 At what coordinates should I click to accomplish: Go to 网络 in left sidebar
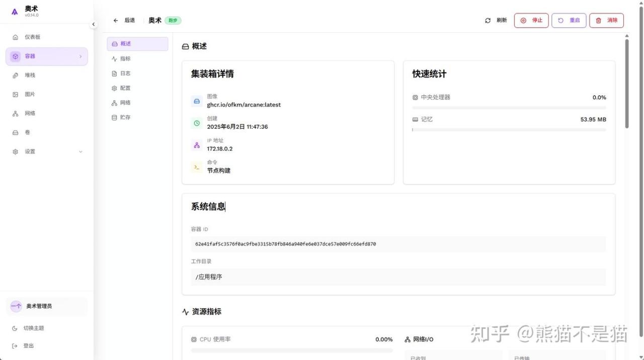point(47,114)
